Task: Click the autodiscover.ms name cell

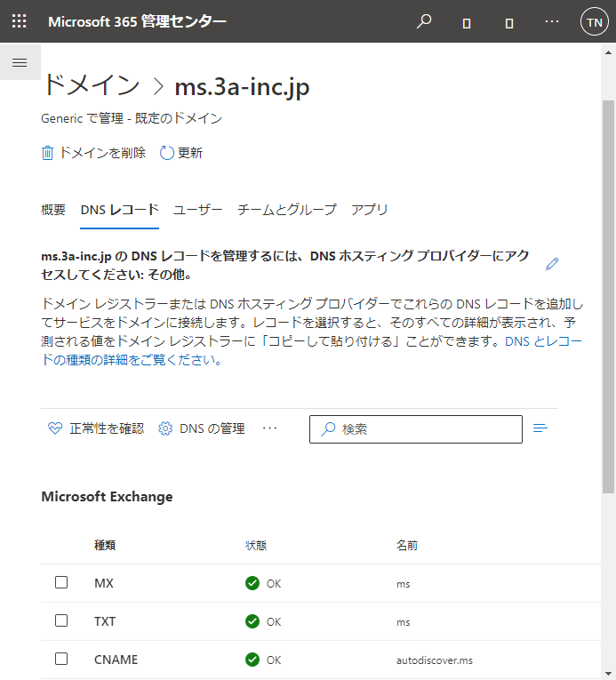Action: click(435, 660)
